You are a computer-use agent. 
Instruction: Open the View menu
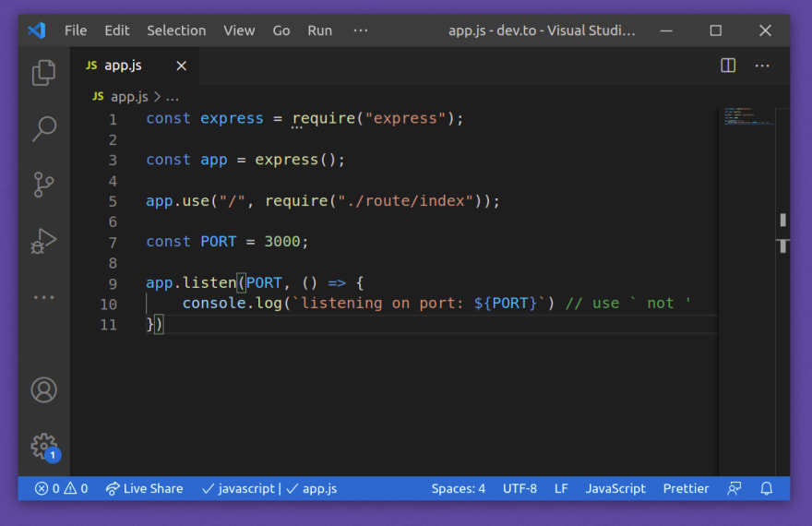239,30
